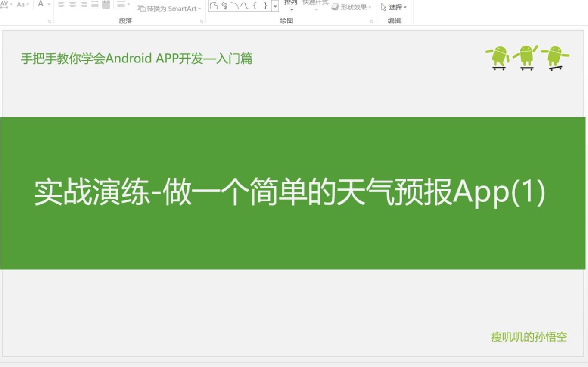Select the freeform shape in gallery
The height and width of the screenshot is (367, 588).
214,6
